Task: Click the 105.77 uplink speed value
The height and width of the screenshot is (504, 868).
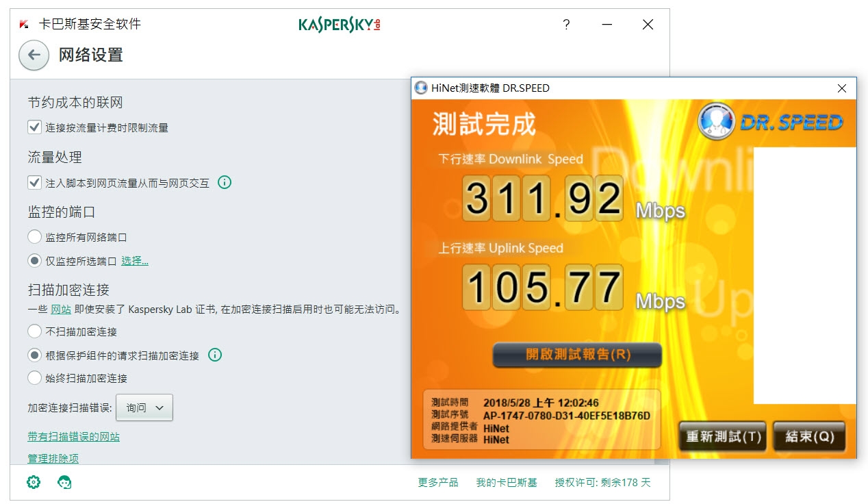Action: [x=543, y=287]
